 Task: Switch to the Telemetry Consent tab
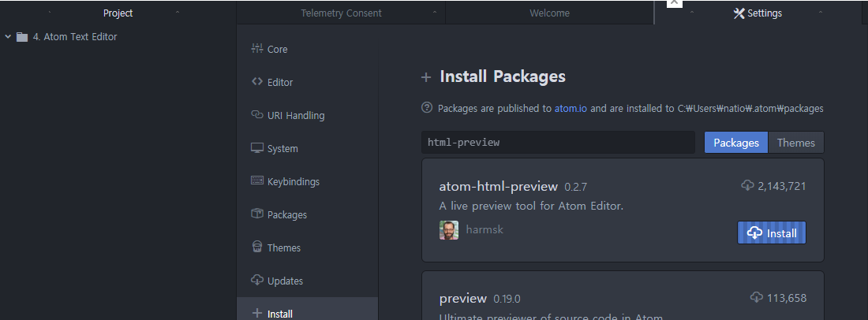[x=341, y=13]
